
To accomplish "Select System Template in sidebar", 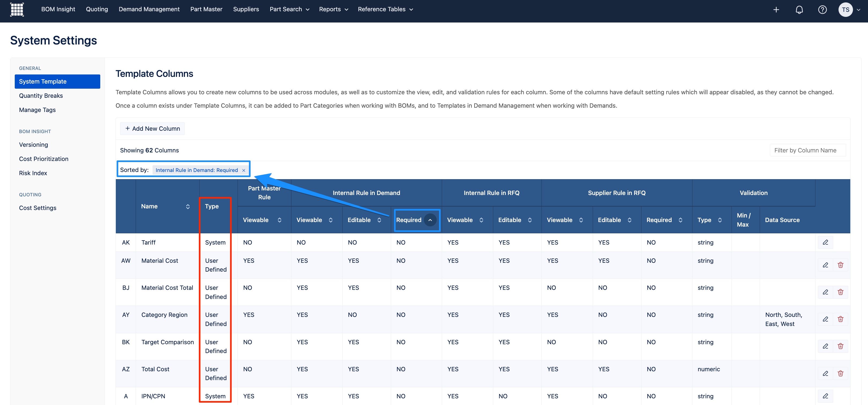I will pyautogui.click(x=57, y=81).
